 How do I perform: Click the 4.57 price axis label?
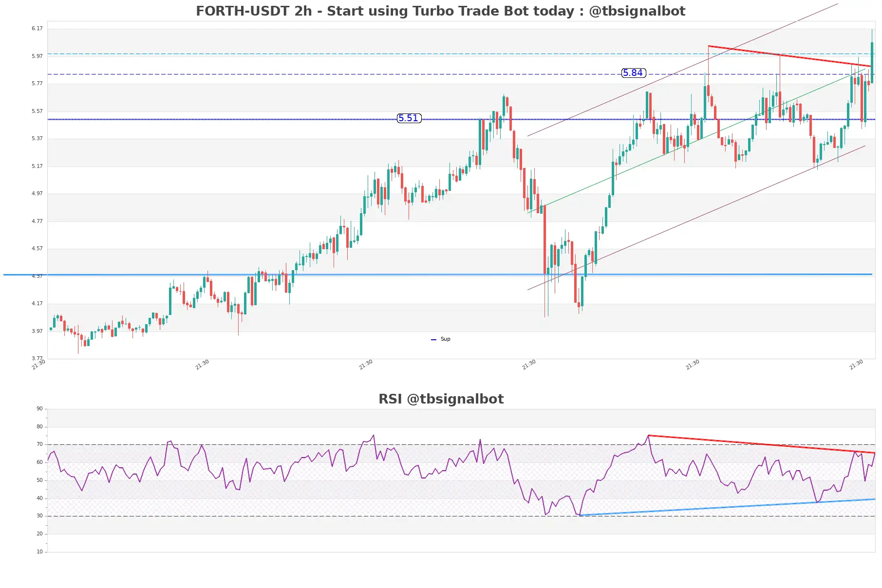(37, 249)
